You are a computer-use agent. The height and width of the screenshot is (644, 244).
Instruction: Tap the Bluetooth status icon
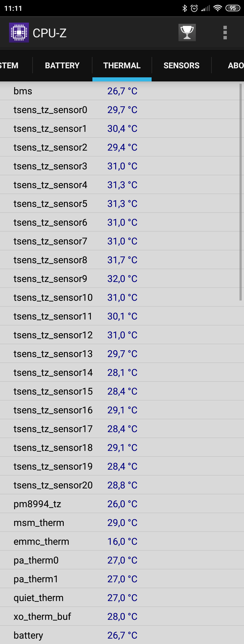pos(185,8)
